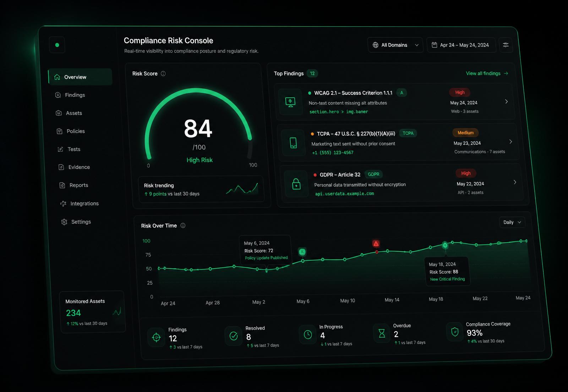The height and width of the screenshot is (392, 568).
Task: Click the green policy marker above chart
Action: (x=302, y=252)
